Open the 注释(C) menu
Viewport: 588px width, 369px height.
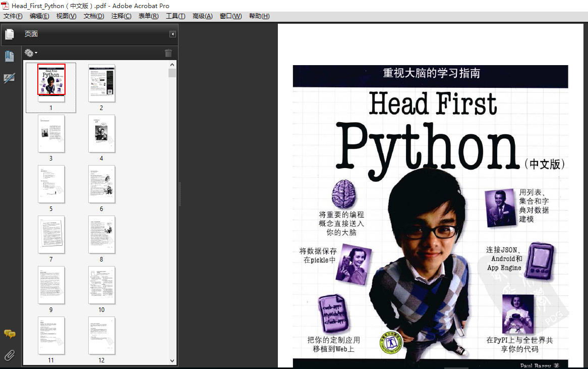(121, 16)
